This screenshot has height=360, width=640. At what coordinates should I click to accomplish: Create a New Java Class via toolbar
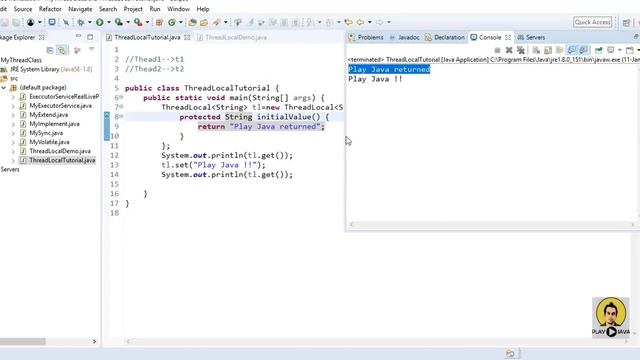[x=172, y=22]
